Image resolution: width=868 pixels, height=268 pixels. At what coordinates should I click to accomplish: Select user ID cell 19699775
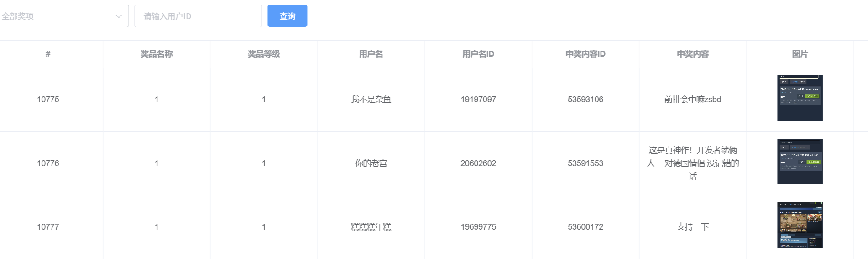478,227
